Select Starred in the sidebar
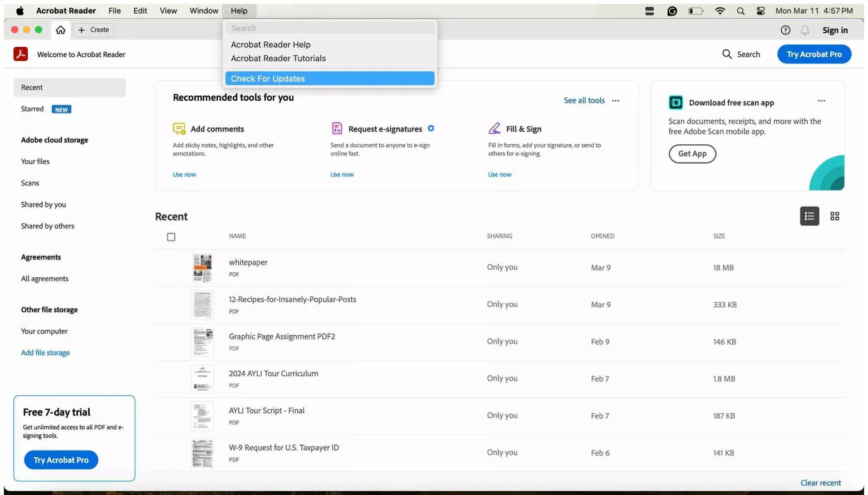This screenshot has width=868, height=495. [32, 109]
